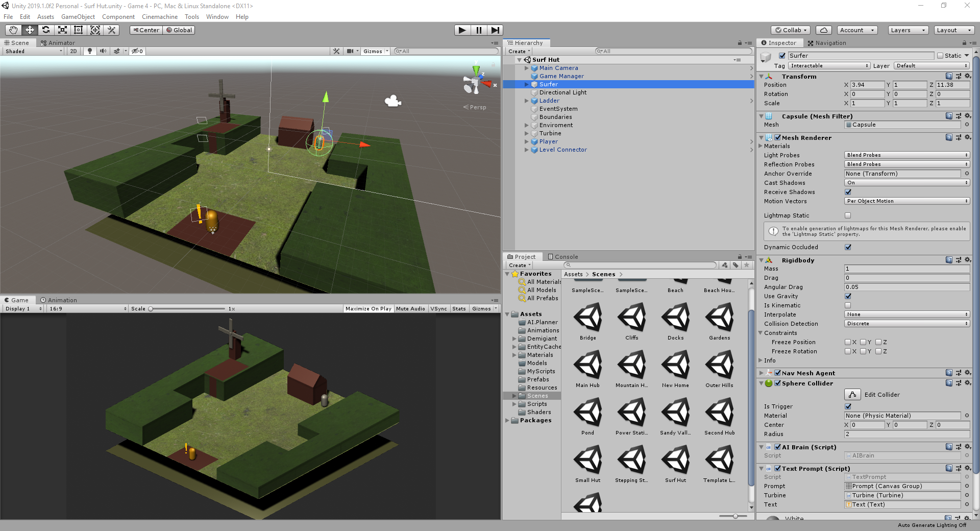
Task: Select the Bridge scene asset
Action: point(587,321)
